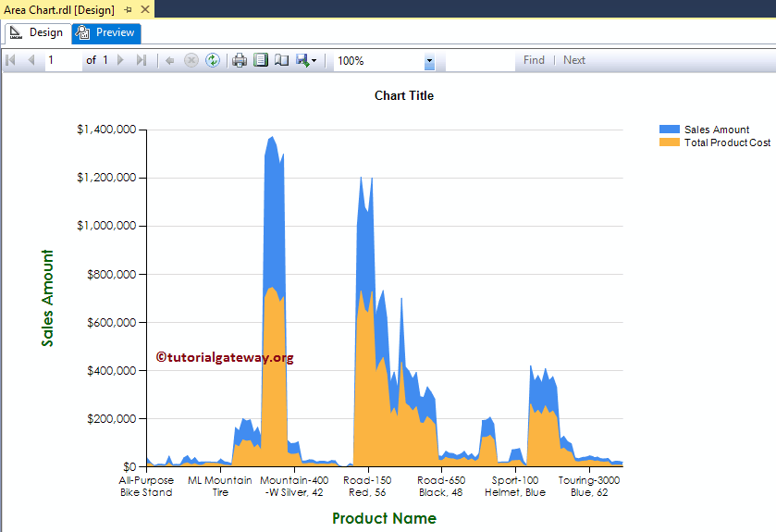776x532 pixels.
Task: Jump to last page of report
Action: (142, 60)
